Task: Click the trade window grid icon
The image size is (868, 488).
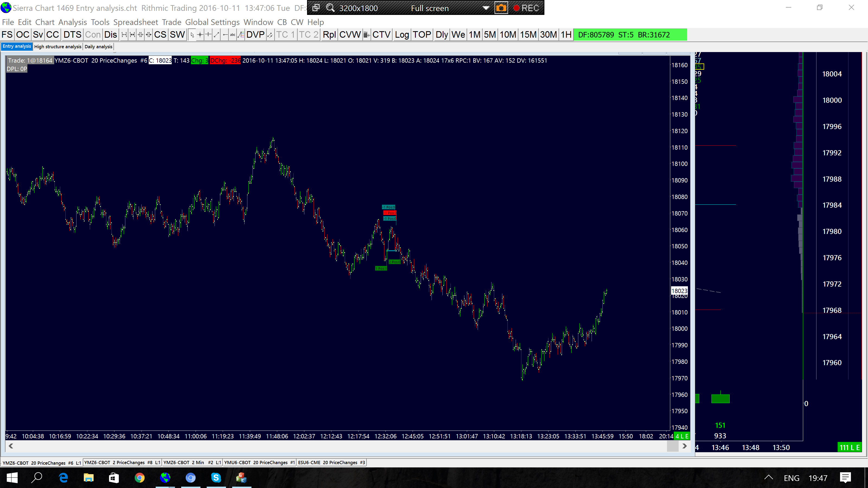Action: (x=367, y=35)
